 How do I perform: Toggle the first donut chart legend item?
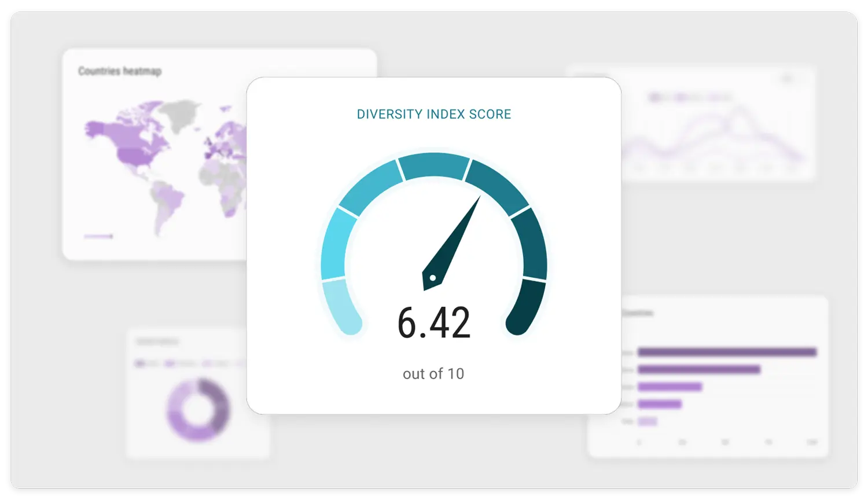148,363
